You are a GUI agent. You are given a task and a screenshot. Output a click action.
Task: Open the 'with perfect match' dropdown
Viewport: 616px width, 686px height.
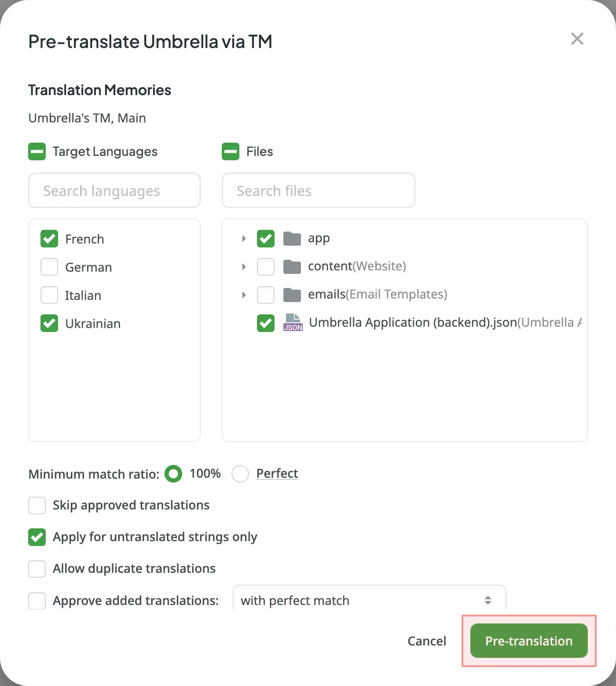tap(369, 600)
